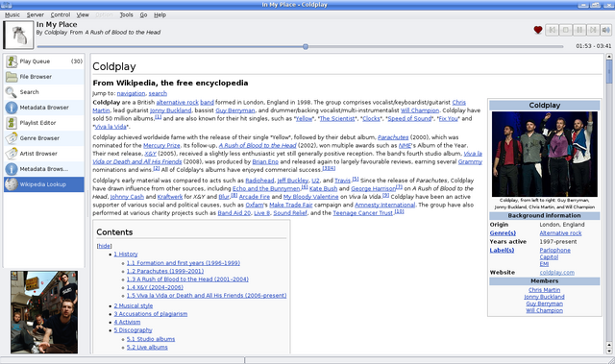Open 'Chris Martin' in Members list
This screenshot has width=615, height=364.
click(x=545, y=290)
